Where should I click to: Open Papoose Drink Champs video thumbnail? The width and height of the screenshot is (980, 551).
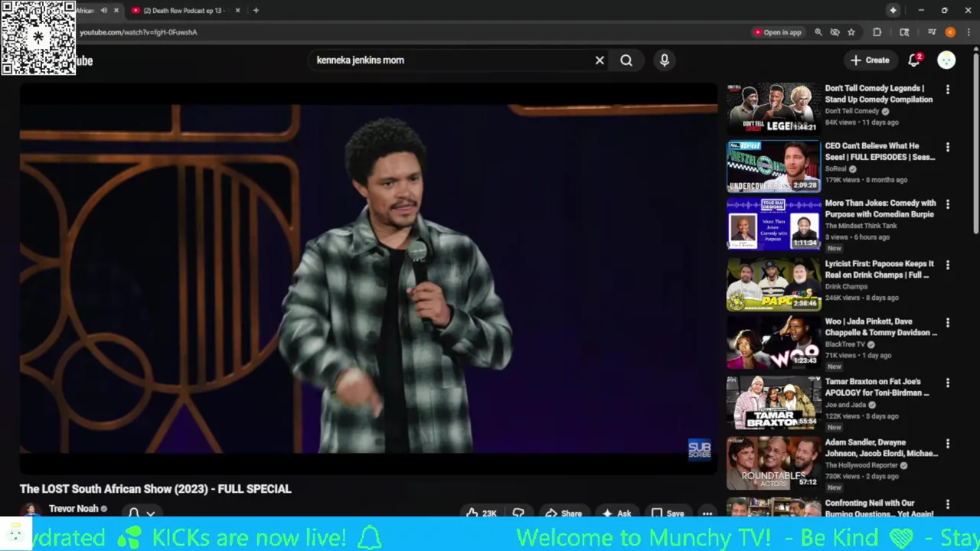[x=773, y=284]
